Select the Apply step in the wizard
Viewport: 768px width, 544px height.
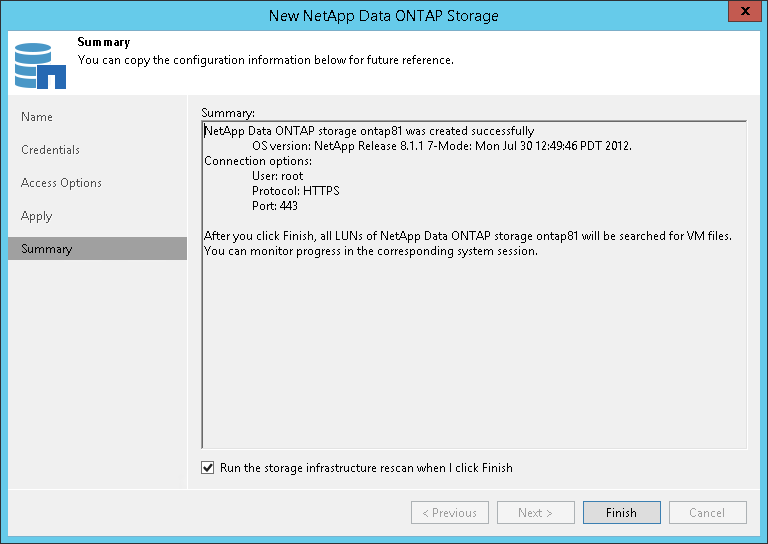pyautogui.click(x=36, y=216)
